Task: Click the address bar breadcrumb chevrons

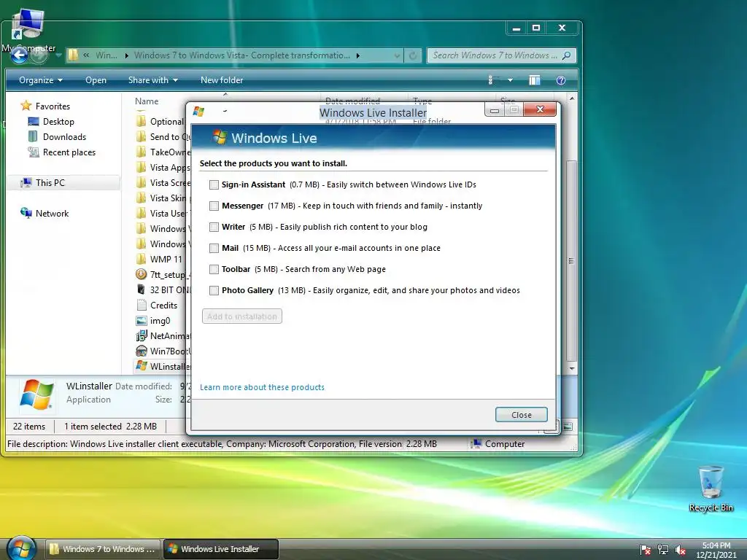Action: click(x=86, y=55)
